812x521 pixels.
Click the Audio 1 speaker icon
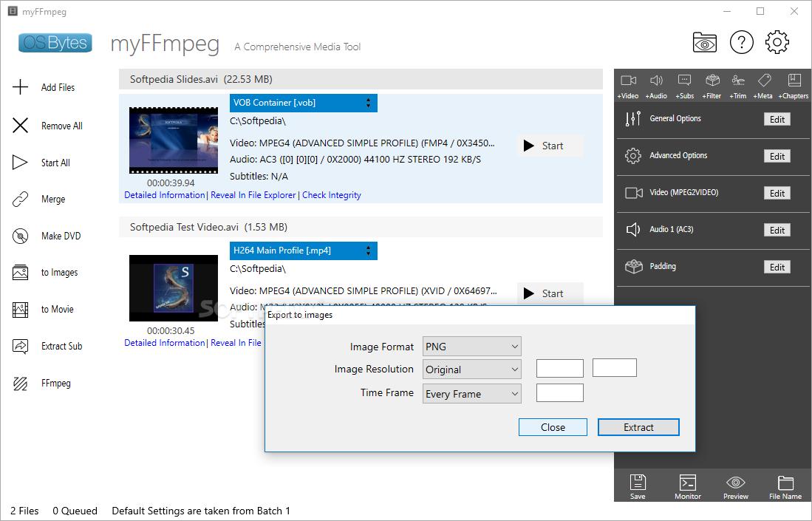coord(634,229)
